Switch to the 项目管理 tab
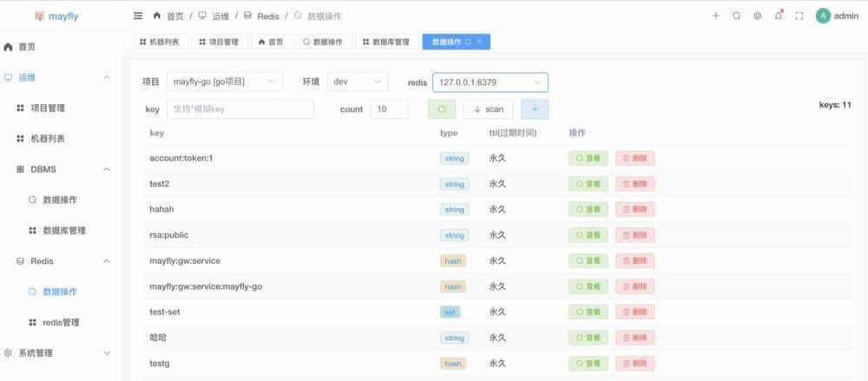Image resolution: width=868 pixels, height=381 pixels. (220, 42)
